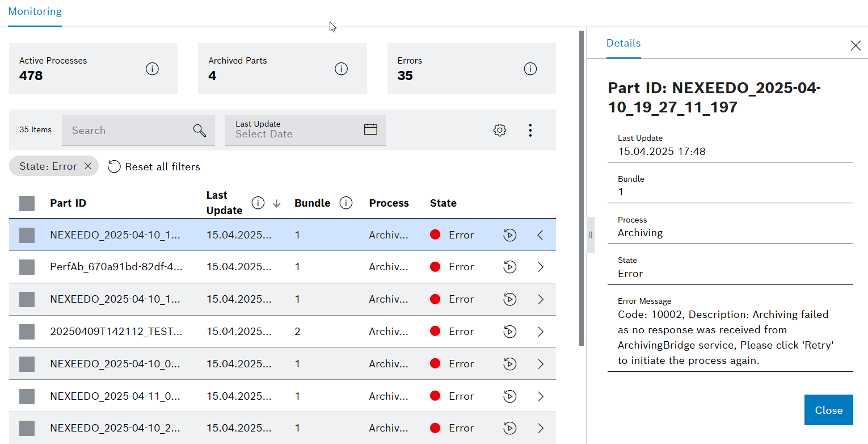Click the Active Processes 478 card
Image resolution: width=868 pixels, height=444 pixels.
[x=93, y=69]
